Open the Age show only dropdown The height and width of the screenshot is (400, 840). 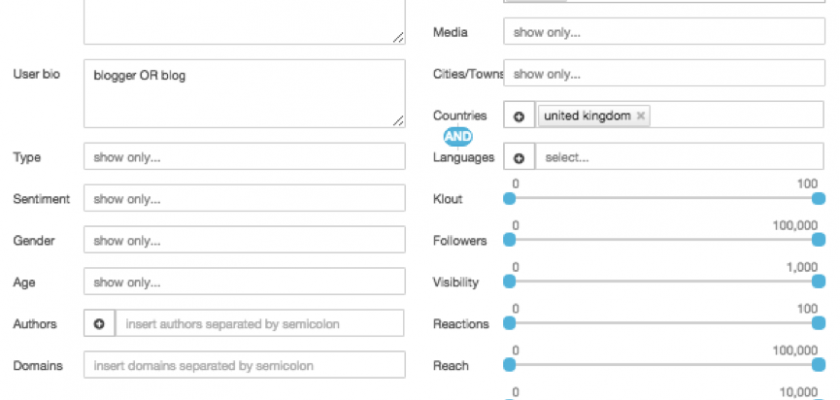pos(244,283)
